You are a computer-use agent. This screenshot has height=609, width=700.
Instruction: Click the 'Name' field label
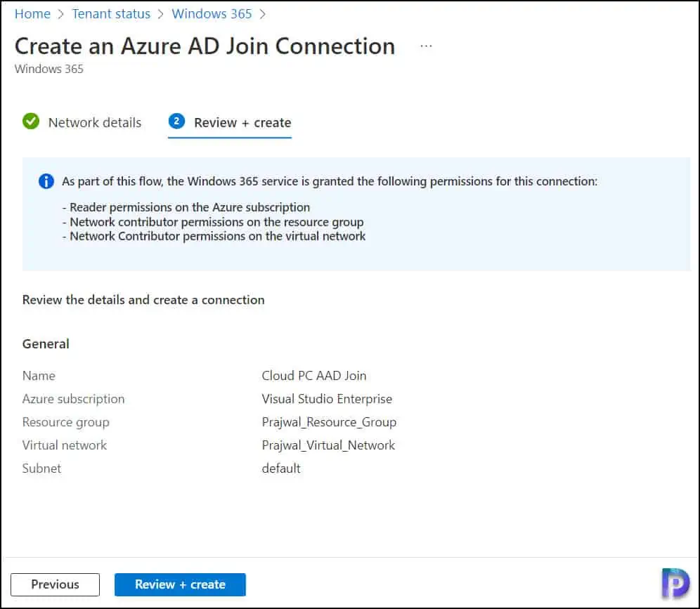[x=39, y=376]
